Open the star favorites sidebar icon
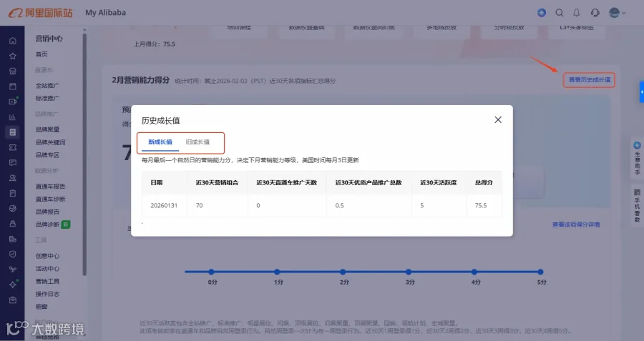Screen dimensions: 644x341 coord(13,56)
